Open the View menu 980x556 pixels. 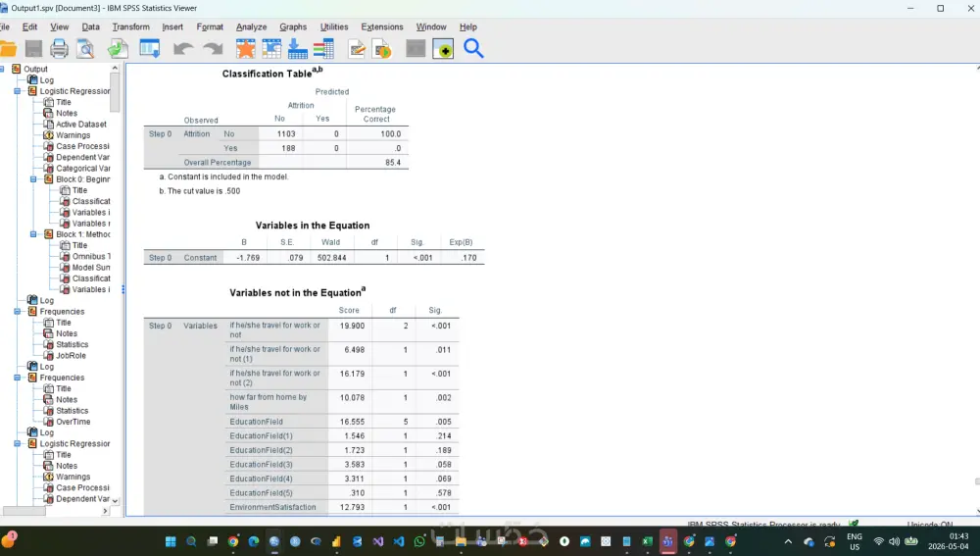pyautogui.click(x=60, y=26)
